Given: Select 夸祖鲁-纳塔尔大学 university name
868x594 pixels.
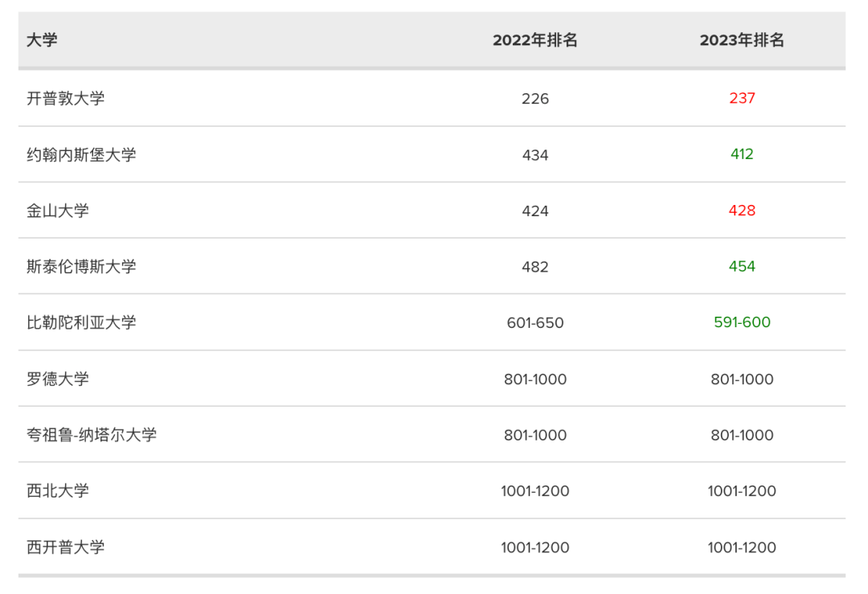Looking at the screenshot, I should pyautogui.click(x=92, y=435).
